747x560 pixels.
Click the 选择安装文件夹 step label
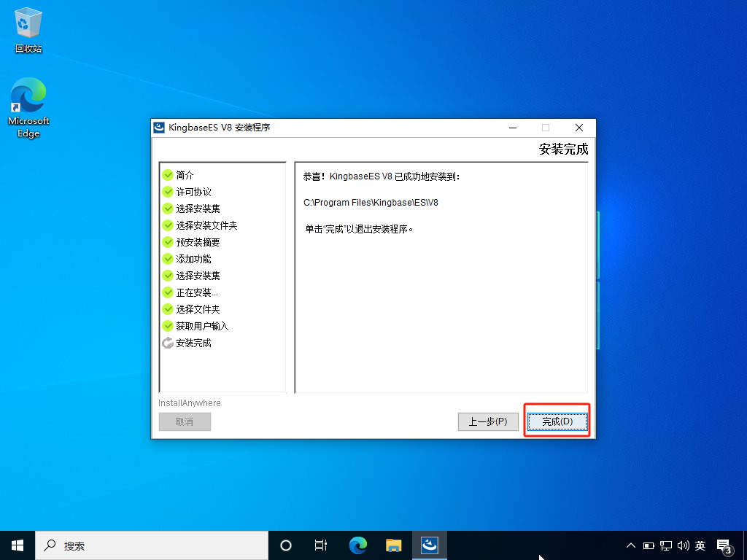[206, 225]
